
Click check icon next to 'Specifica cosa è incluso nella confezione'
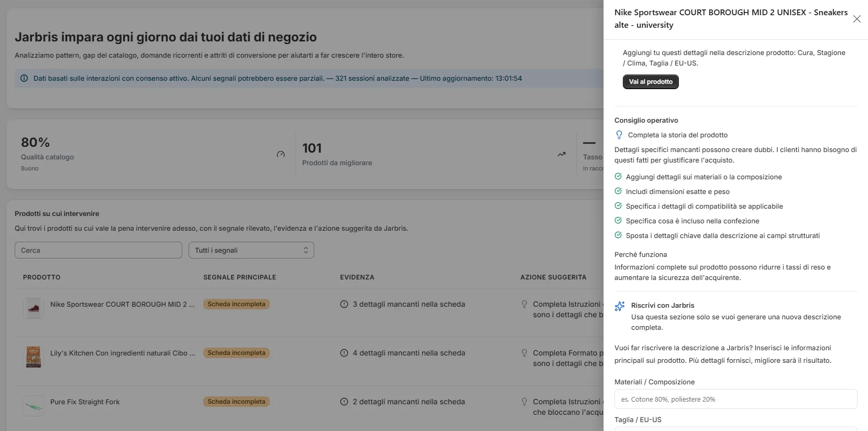coord(618,221)
